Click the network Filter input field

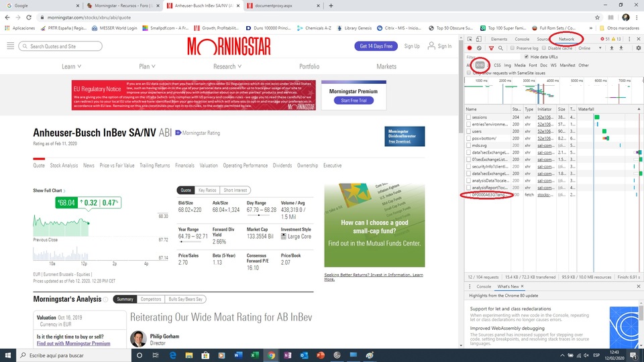pyautogui.click(x=493, y=57)
